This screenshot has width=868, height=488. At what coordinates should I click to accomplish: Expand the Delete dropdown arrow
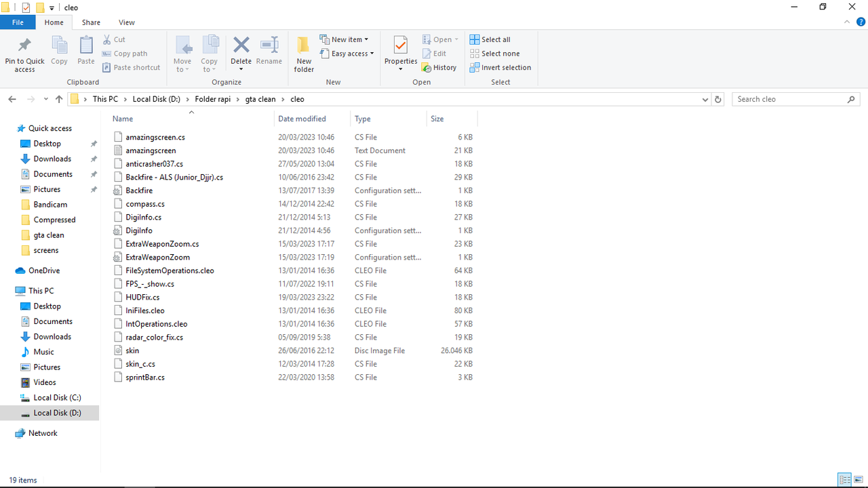(241, 68)
